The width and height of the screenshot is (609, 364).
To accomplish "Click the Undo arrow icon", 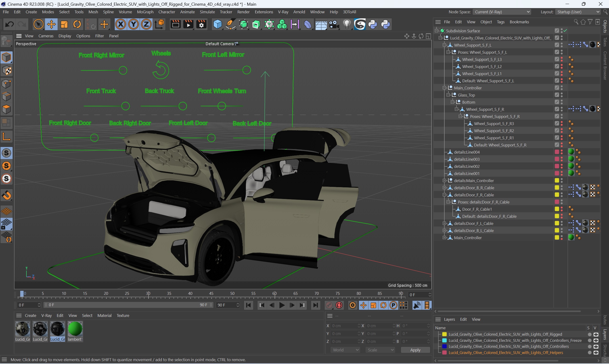I will point(10,24).
